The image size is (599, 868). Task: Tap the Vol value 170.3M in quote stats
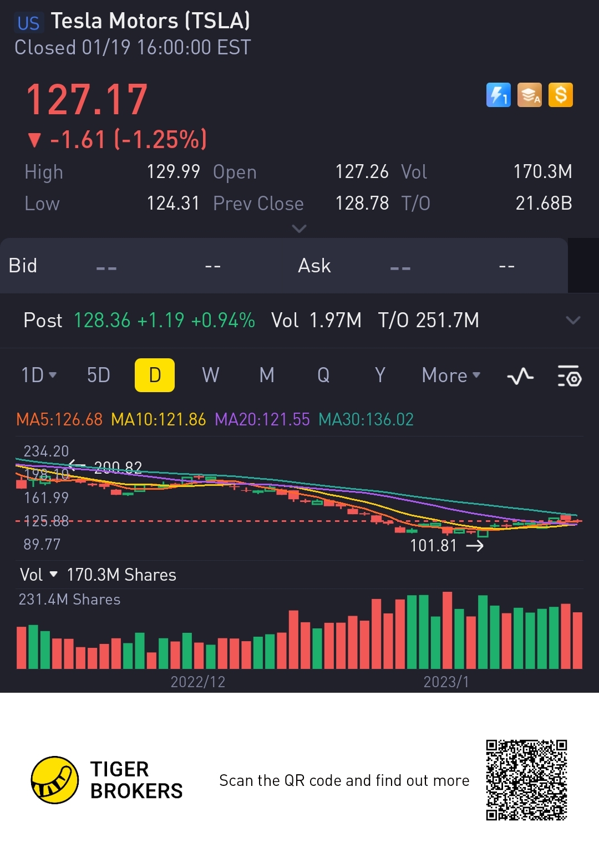tap(542, 172)
